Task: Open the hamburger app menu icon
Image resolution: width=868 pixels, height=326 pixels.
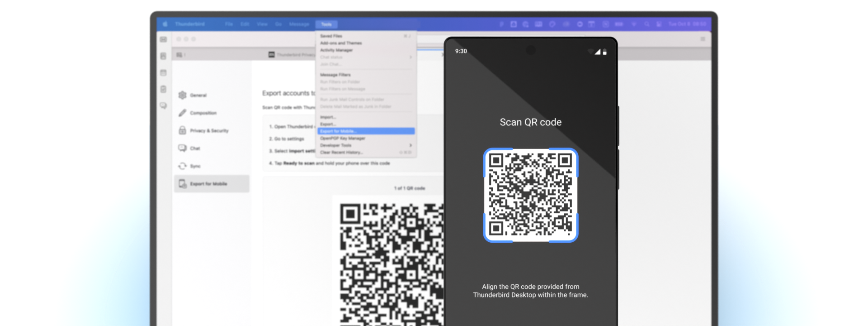Action: pyautogui.click(x=703, y=39)
